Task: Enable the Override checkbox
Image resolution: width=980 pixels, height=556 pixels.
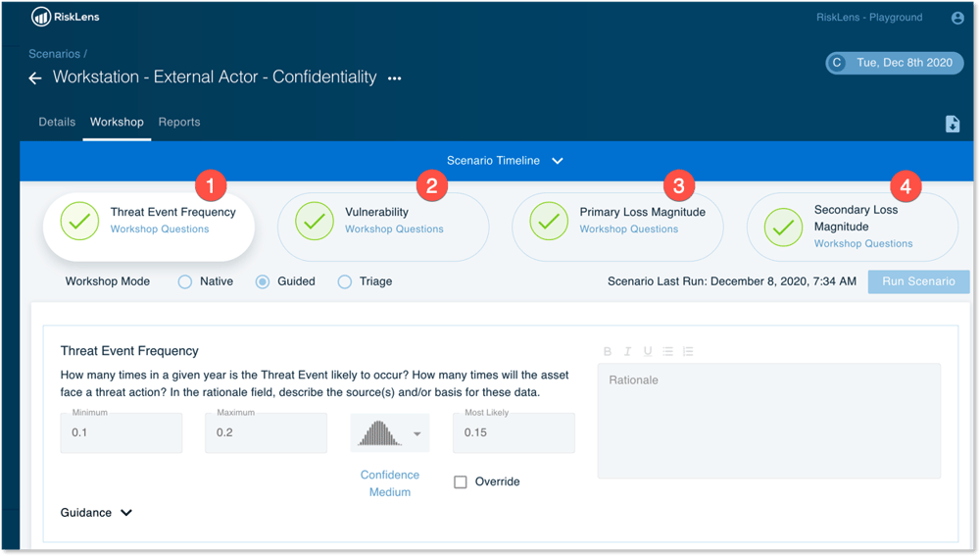Action: click(x=461, y=482)
